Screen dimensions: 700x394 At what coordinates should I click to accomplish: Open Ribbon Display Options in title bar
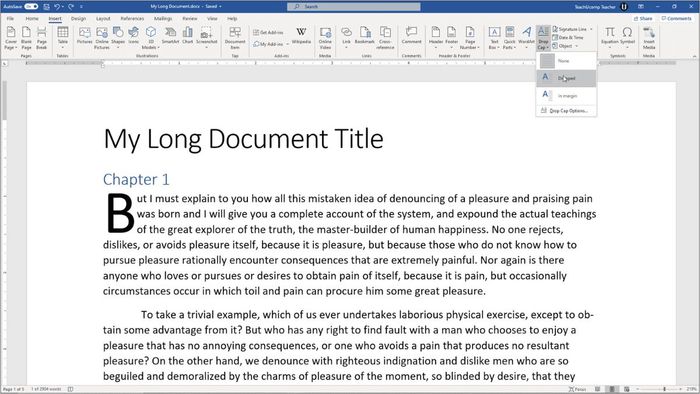click(641, 7)
